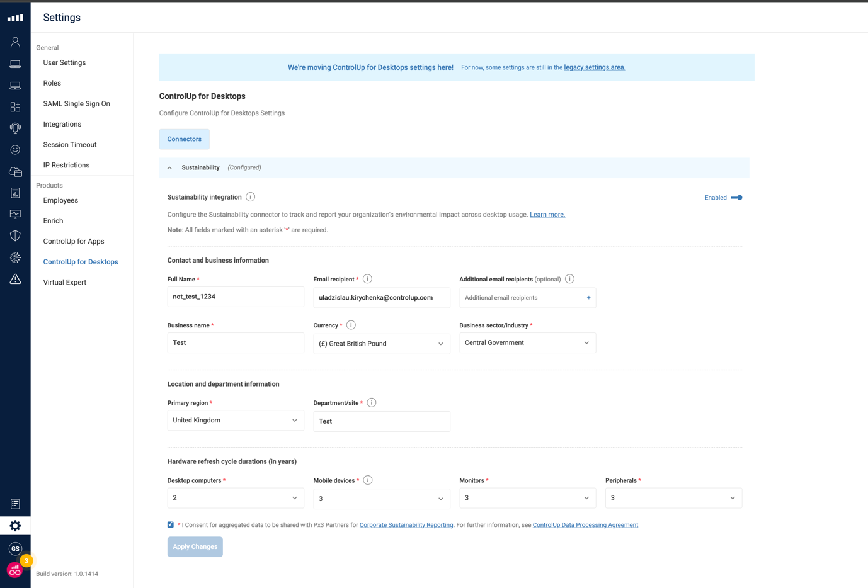Screen dimensions: 868x588
Task: Click the pink notification icon with badge 3
Action: tap(15, 570)
